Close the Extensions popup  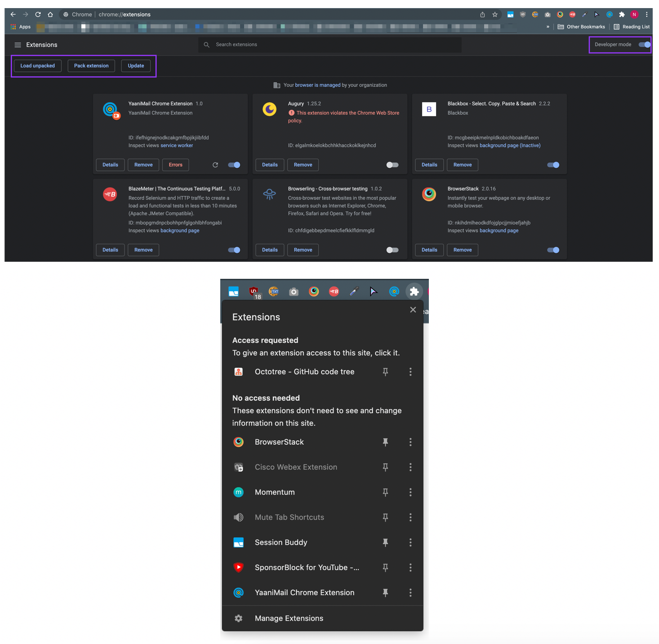(413, 310)
